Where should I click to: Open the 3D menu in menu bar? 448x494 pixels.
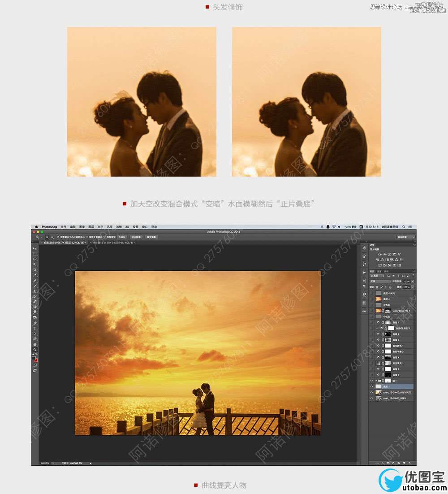coord(127,227)
